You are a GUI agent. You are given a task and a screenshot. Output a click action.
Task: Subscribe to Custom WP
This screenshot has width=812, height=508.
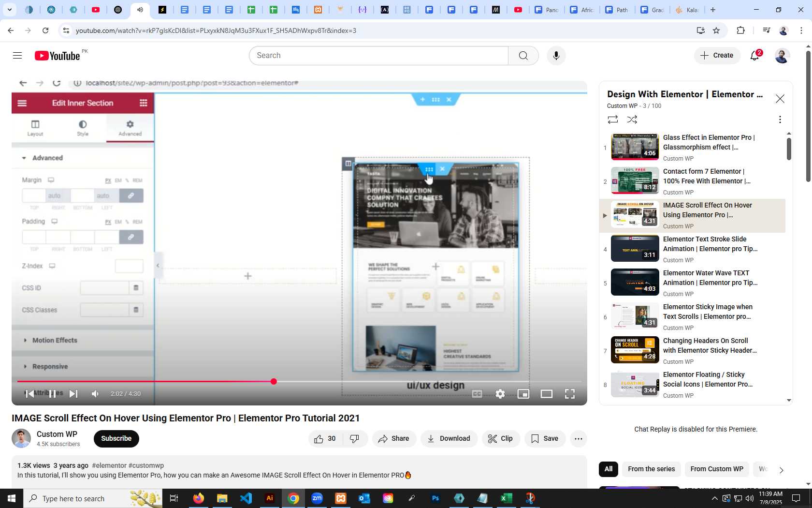point(116,439)
